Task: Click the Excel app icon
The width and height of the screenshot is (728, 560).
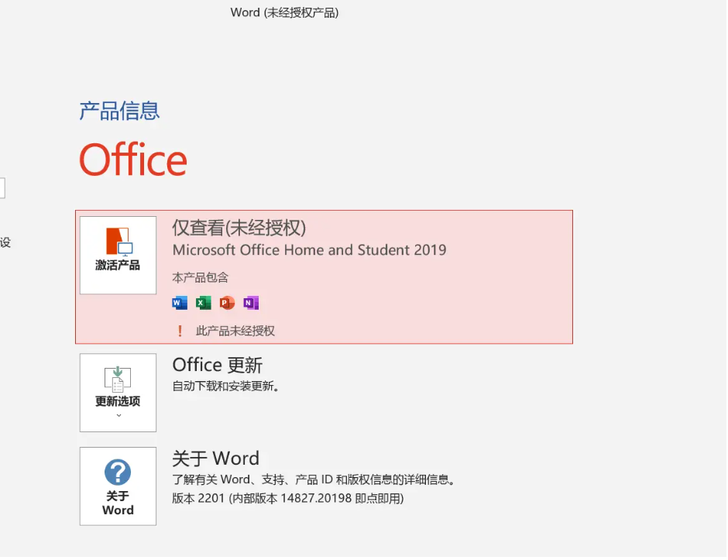Action: 204,303
